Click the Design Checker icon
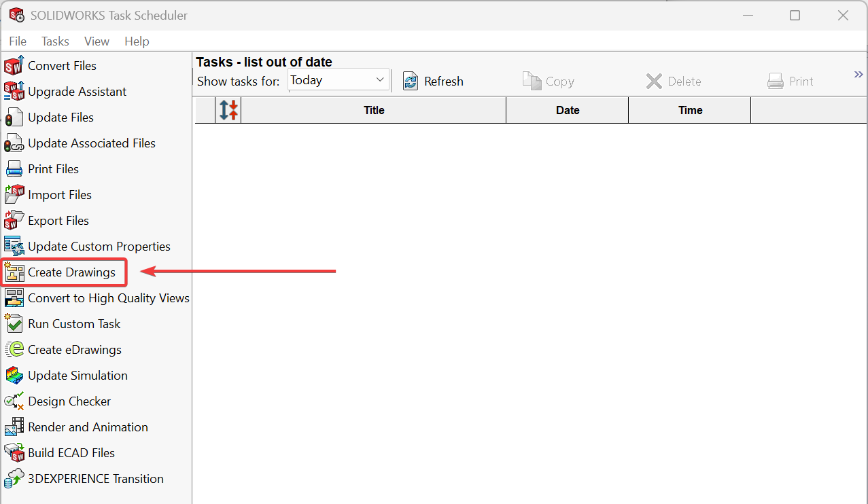 click(x=14, y=401)
